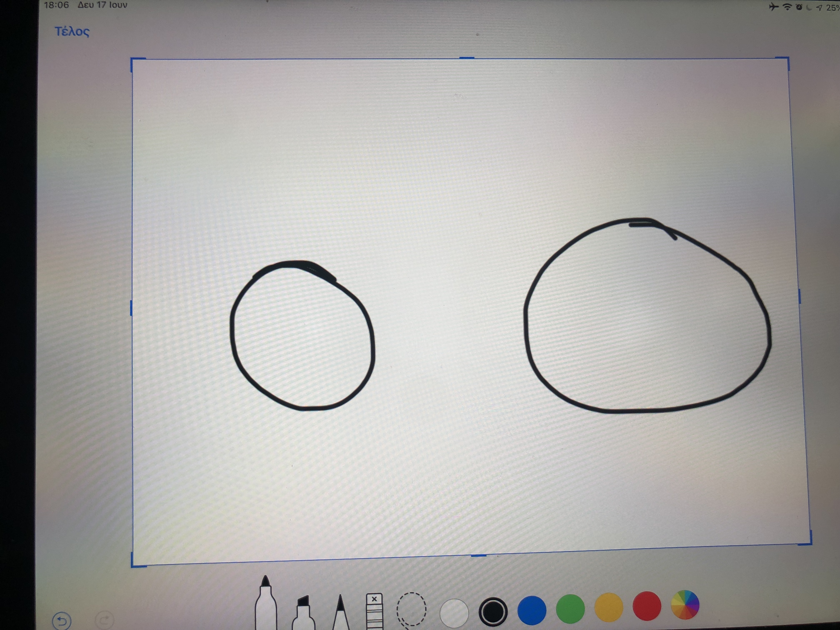Tap the small drawn circle
Image resolution: width=840 pixels, height=630 pixels.
coord(303,335)
